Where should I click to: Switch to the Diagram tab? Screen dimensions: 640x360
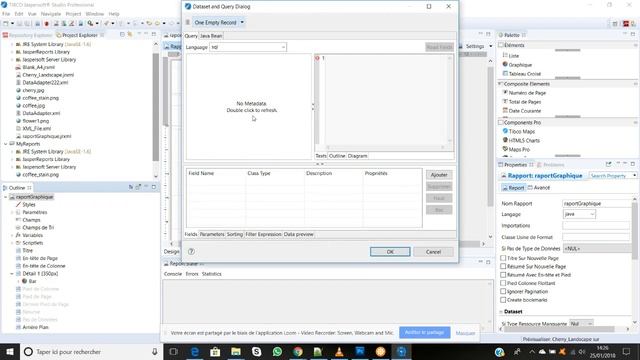click(358, 156)
